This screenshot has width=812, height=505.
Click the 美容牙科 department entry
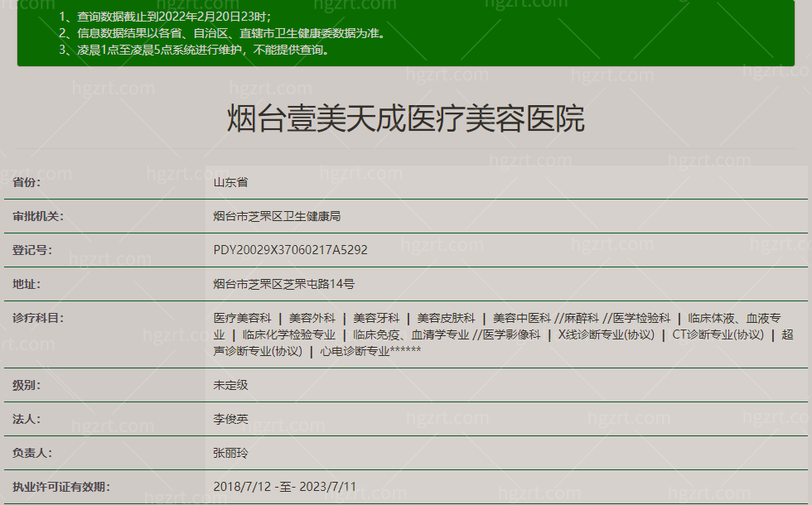pos(376,318)
